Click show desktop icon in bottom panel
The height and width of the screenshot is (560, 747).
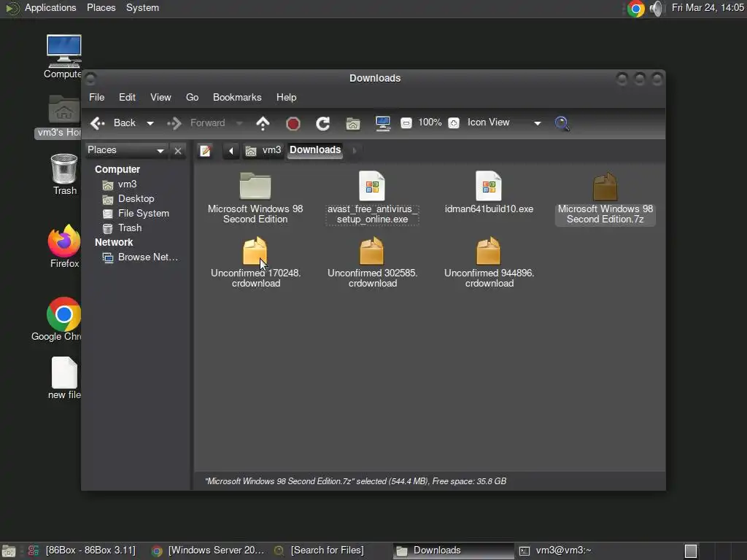click(9, 551)
